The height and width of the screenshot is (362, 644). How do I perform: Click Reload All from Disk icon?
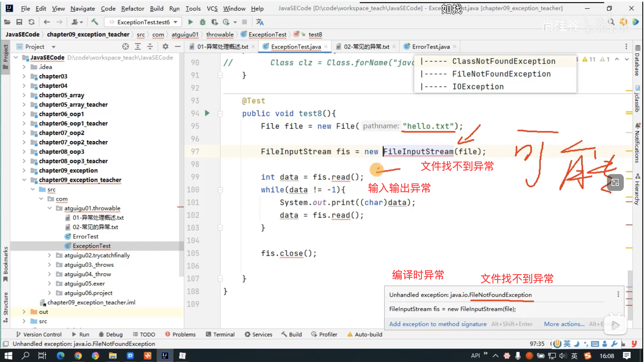tap(31, 22)
